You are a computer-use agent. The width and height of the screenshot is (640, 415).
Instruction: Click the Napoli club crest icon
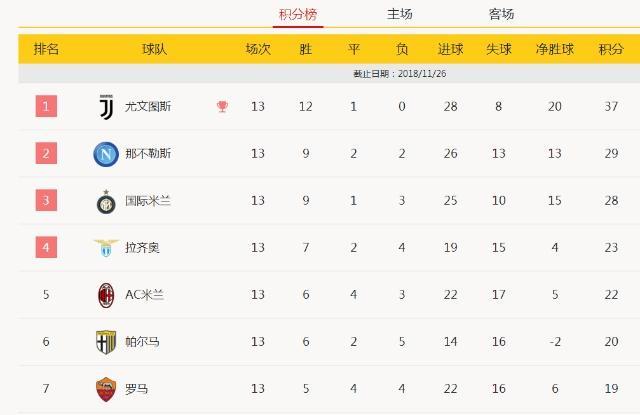105,154
